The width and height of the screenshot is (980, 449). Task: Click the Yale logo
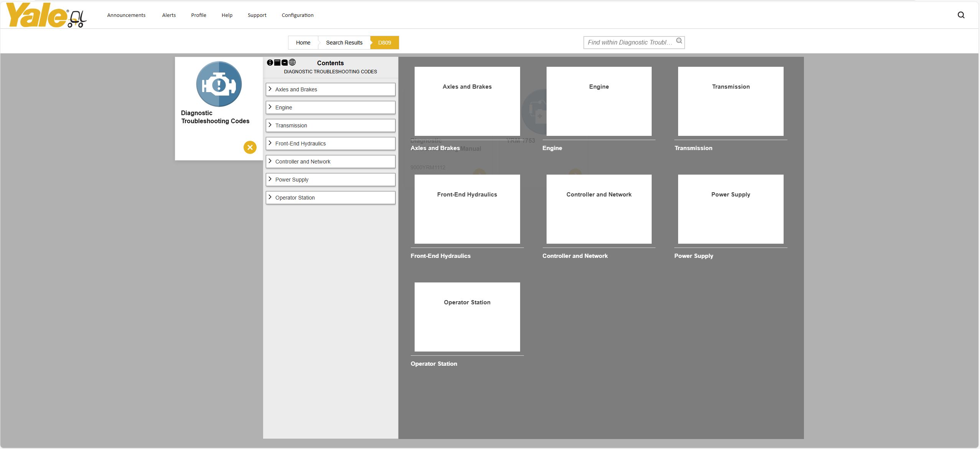point(46,15)
